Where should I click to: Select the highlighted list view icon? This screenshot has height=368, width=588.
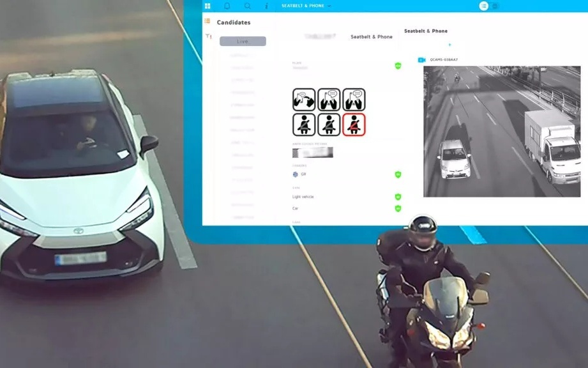coord(483,6)
